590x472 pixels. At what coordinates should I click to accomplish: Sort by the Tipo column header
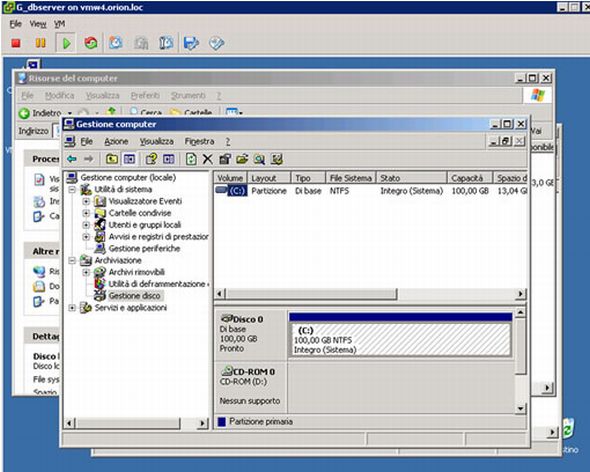coord(308,178)
